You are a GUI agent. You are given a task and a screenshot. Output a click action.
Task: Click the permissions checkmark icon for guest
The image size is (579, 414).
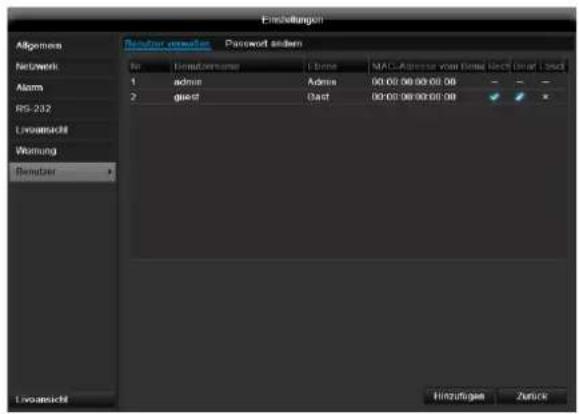pyautogui.click(x=494, y=97)
